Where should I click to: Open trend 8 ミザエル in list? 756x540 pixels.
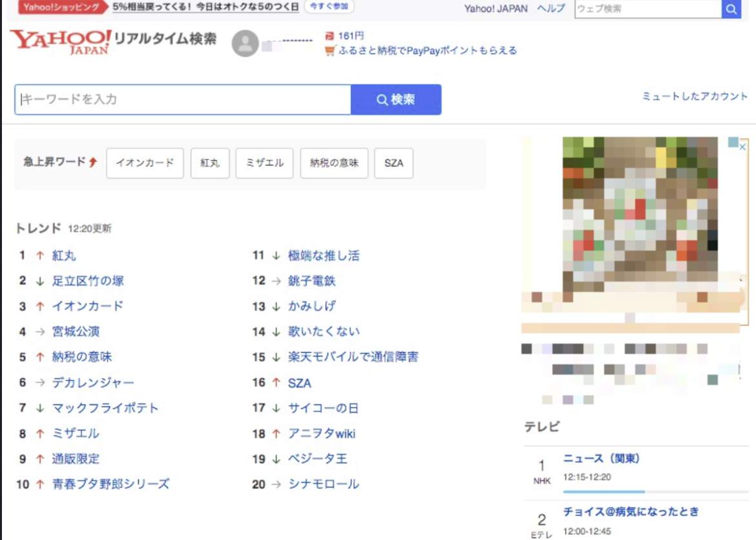point(76,433)
